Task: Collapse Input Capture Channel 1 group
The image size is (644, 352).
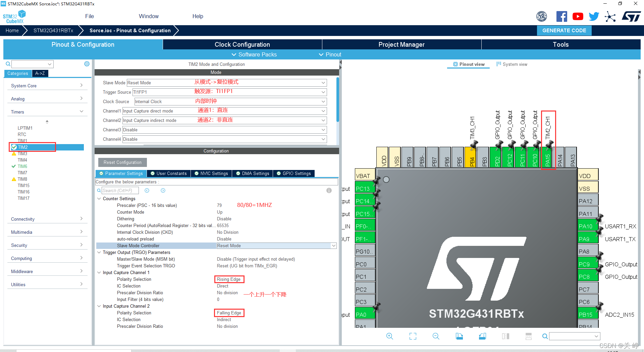Action: tap(99, 272)
